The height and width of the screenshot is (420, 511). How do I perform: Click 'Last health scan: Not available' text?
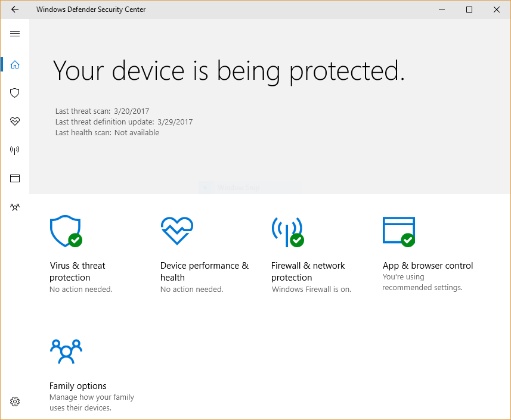click(107, 132)
